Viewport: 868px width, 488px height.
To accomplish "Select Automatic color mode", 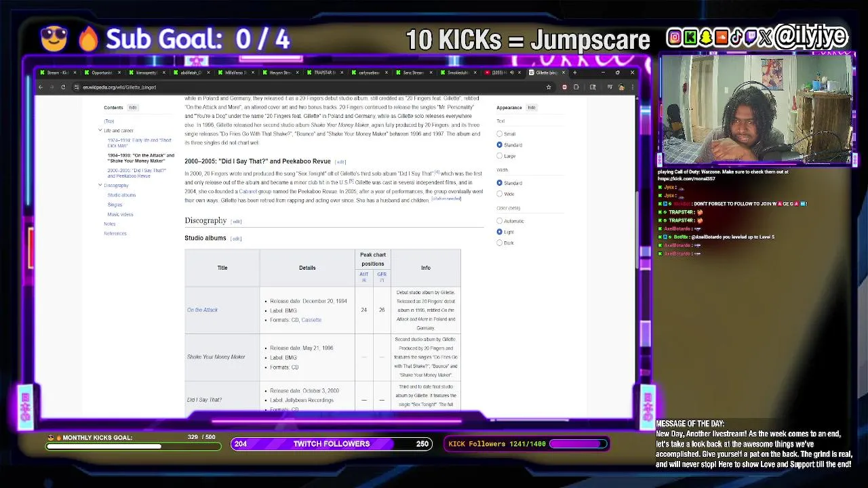I will 500,221.
